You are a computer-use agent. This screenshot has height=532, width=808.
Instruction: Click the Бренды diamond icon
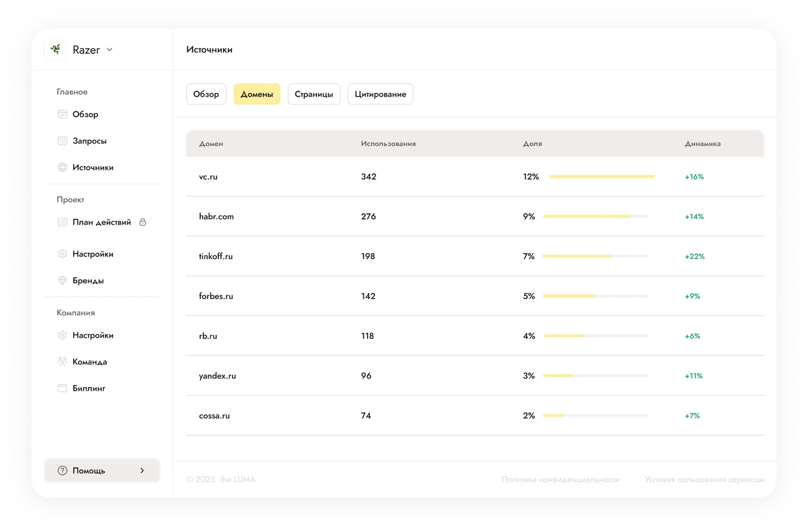[x=62, y=280]
